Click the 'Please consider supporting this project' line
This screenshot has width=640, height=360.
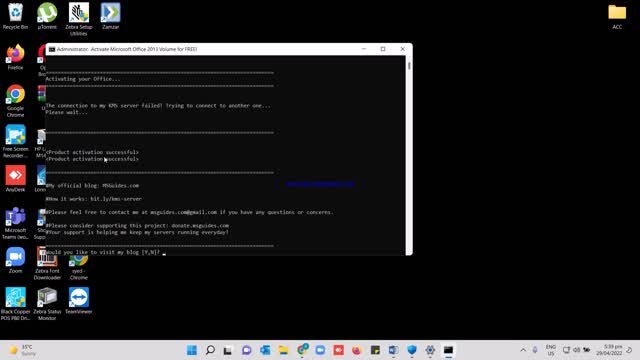tap(137, 225)
